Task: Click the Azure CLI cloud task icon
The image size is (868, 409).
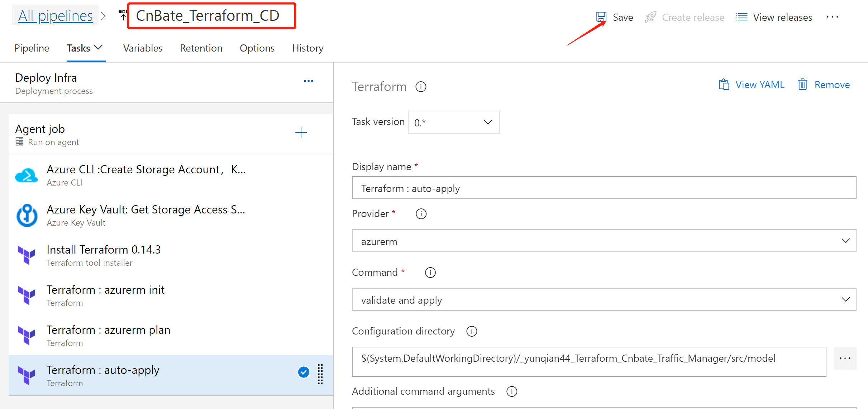Action: pos(27,175)
